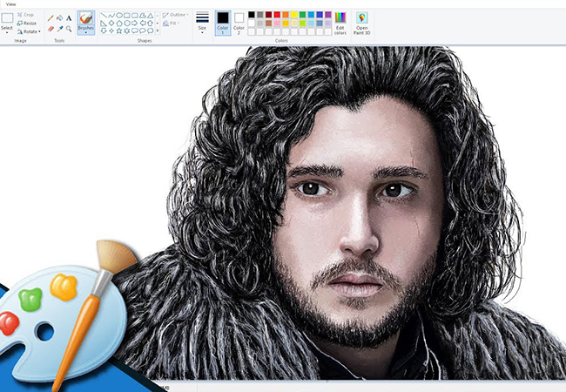Choose the Four-point star shape
The width and height of the screenshot is (566, 392).
(x=111, y=30)
